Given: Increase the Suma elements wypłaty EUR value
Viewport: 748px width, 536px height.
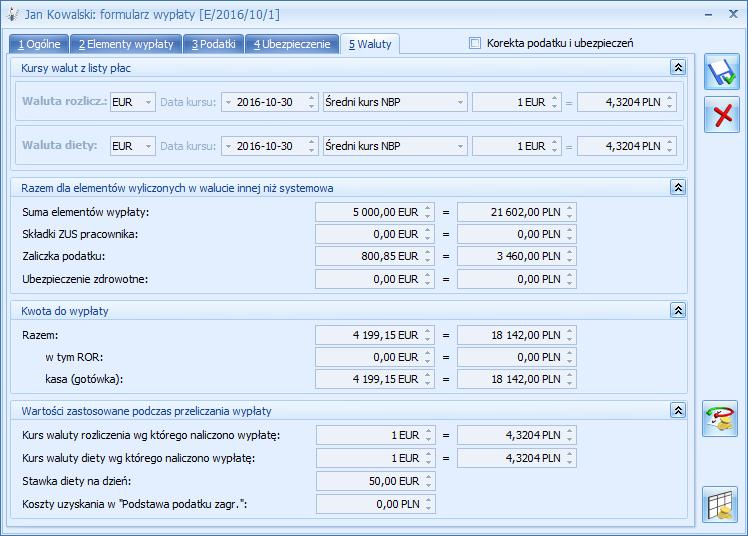Looking at the screenshot, I should pos(428,207).
